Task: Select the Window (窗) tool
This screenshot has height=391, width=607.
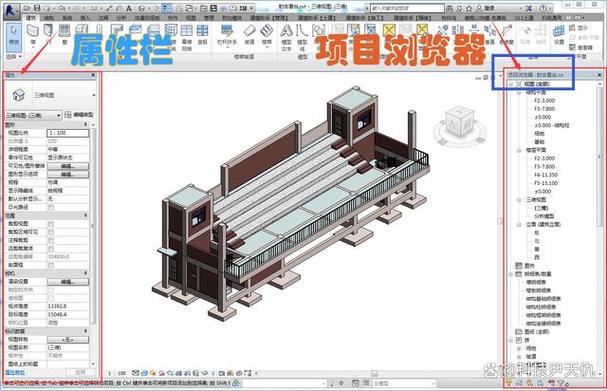Action: [x=64, y=34]
